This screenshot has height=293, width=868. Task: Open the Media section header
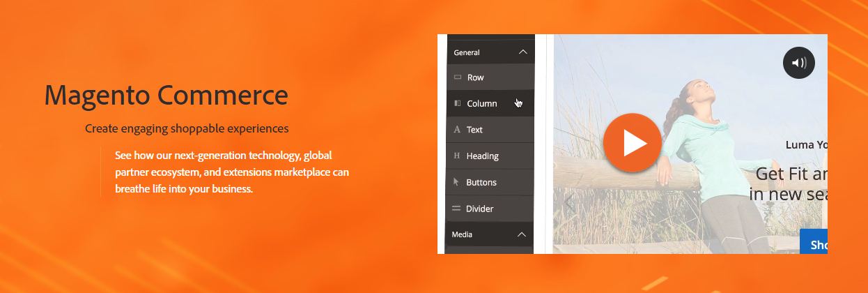[x=489, y=234]
